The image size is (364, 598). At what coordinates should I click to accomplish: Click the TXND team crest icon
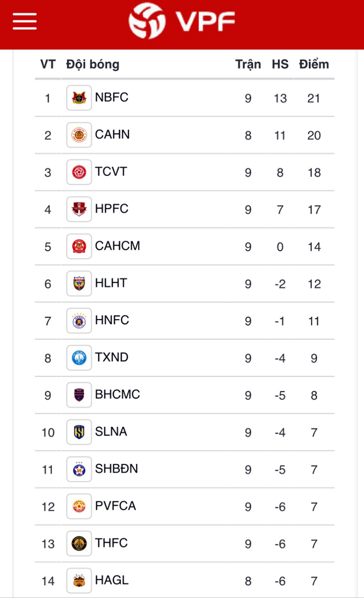click(79, 358)
